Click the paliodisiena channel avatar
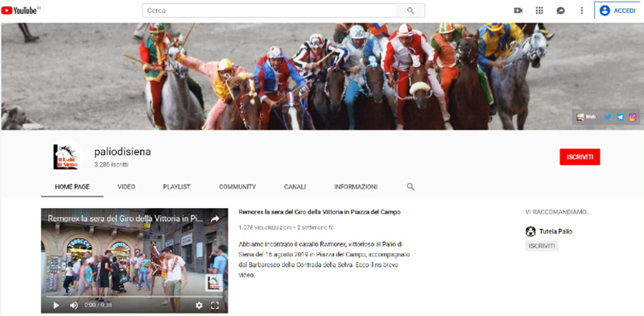 [66, 156]
